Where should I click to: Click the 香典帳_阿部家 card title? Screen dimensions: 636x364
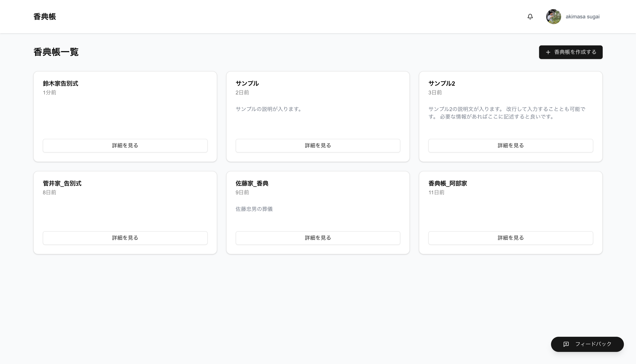pos(447,184)
